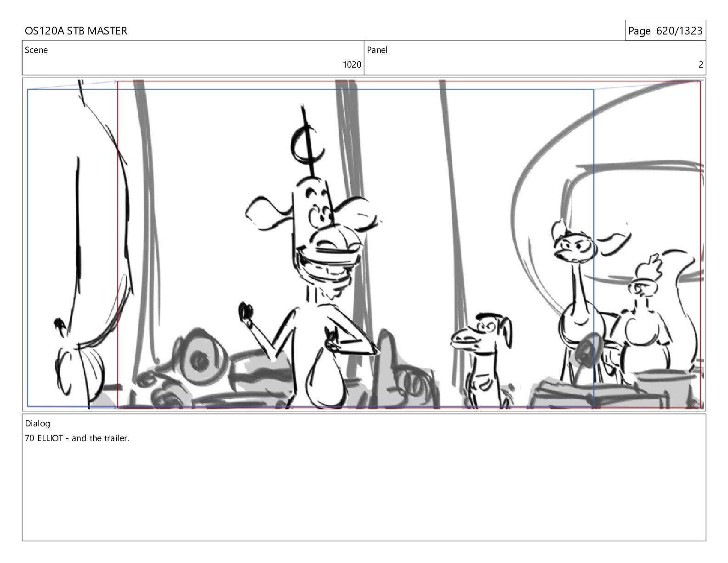The width and height of the screenshot is (728, 563).
Task: Click the scene number '1020'
Action: click(x=352, y=65)
